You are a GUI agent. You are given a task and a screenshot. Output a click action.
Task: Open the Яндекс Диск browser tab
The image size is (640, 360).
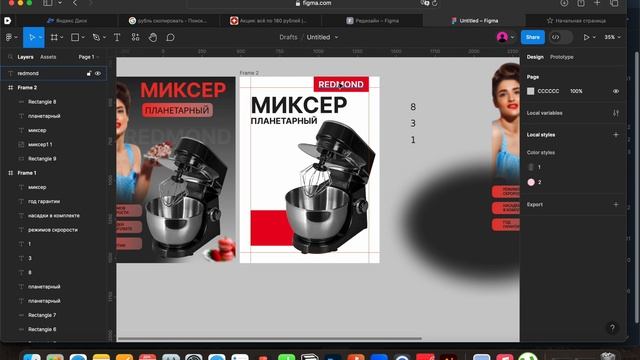[x=67, y=20]
